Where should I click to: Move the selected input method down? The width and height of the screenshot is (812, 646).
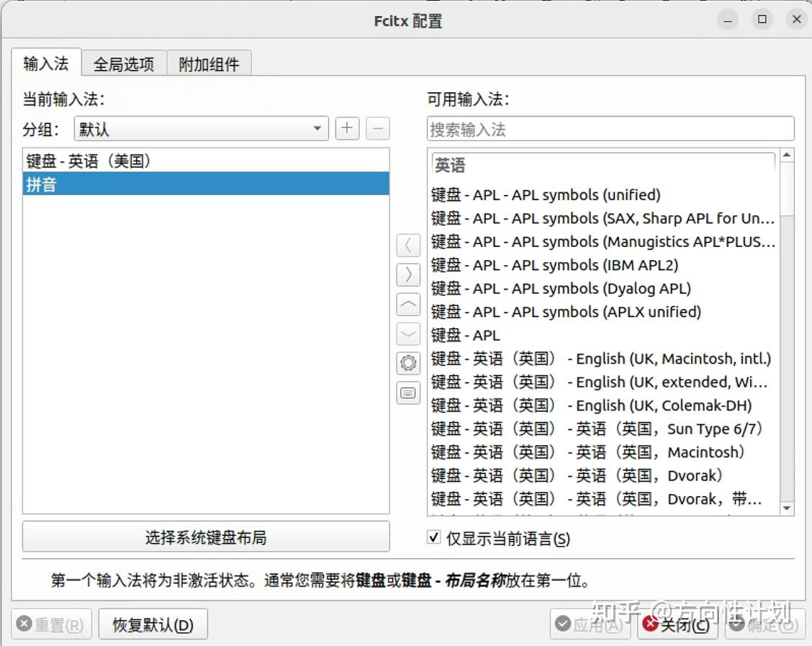[408, 333]
